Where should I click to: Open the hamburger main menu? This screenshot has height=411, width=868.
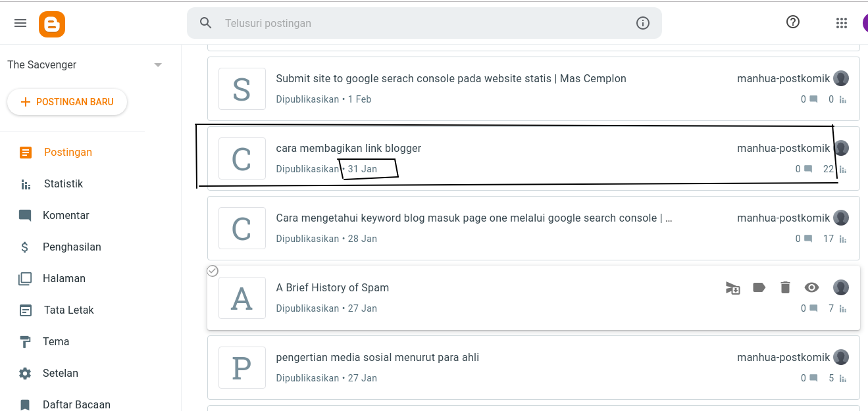click(x=20, y=23)
